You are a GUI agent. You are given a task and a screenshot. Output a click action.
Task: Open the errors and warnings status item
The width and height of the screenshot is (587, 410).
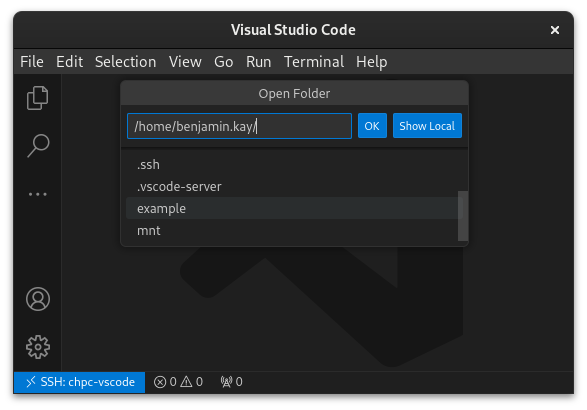(178, 382)
